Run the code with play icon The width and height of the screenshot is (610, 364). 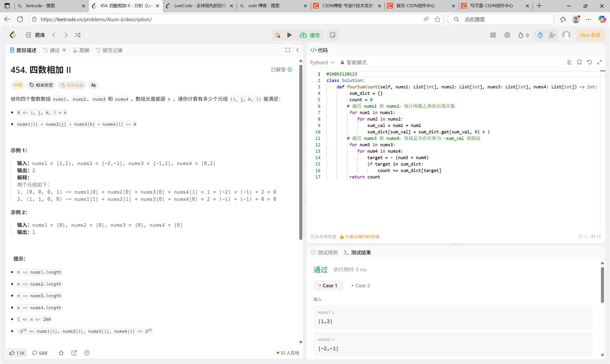tap(290, 35)
